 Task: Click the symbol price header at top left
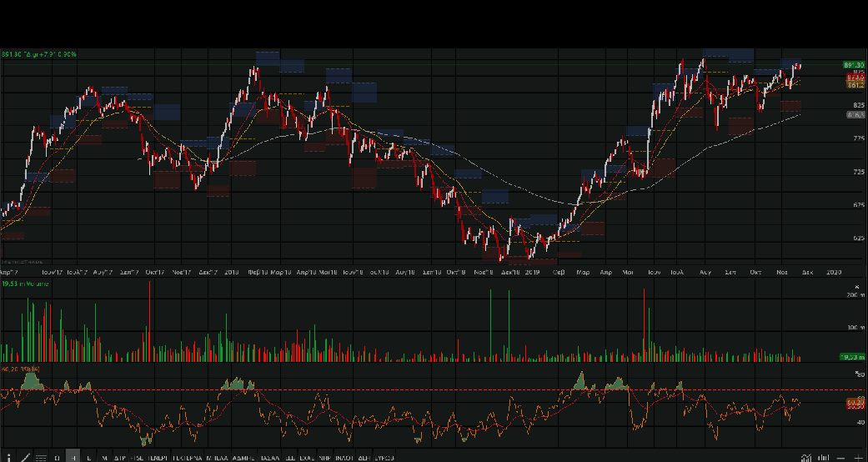[39, 54]
